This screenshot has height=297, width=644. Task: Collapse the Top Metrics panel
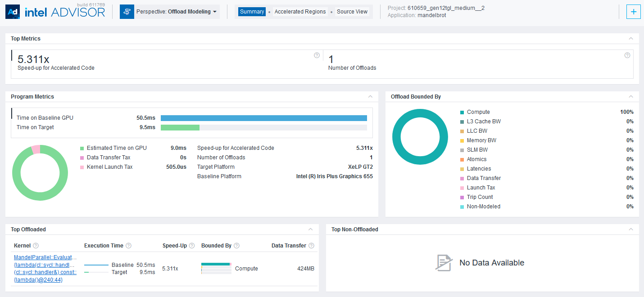[631, 39]
